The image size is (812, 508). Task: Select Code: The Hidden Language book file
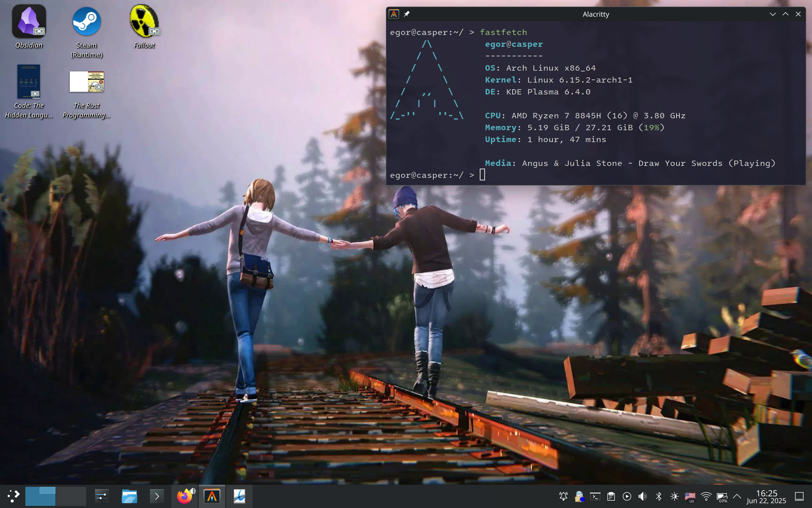pos(29,91)
